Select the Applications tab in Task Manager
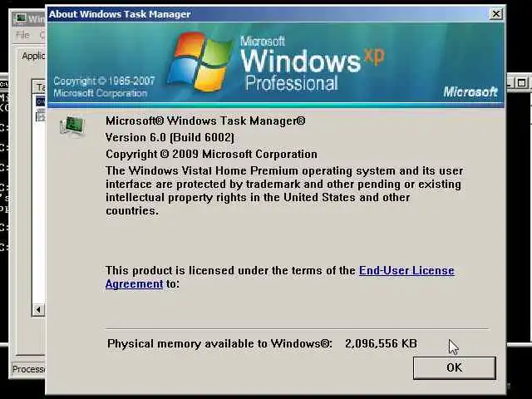 [x=33, y=56]
